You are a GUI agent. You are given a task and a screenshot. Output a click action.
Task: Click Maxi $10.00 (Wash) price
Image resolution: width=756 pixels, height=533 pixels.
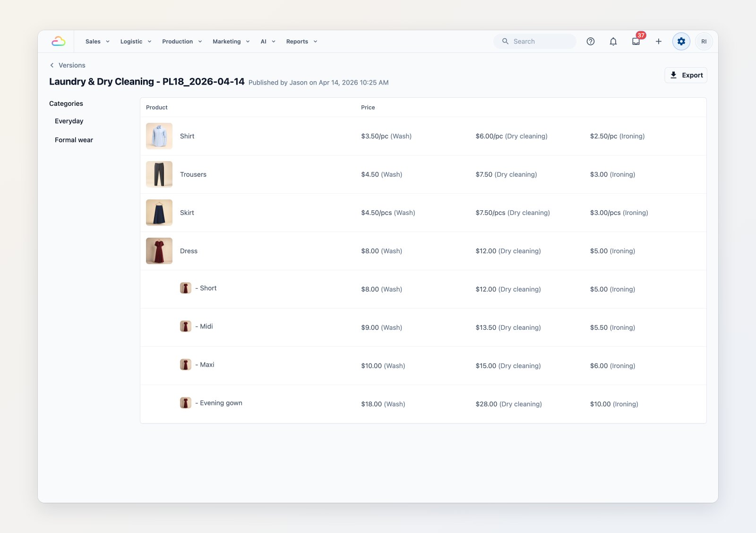(x=383, y=366)
